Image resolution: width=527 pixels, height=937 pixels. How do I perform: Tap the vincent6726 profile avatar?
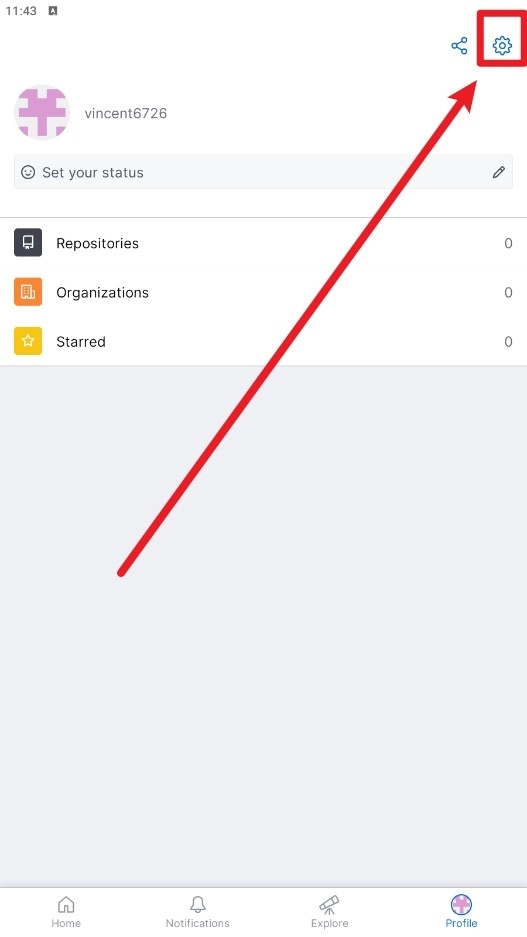click(x=42, y=112)
